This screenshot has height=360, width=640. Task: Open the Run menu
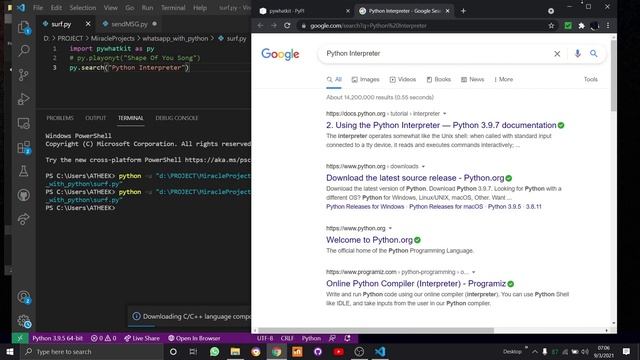pyautogui.click(x=147, y=8)
